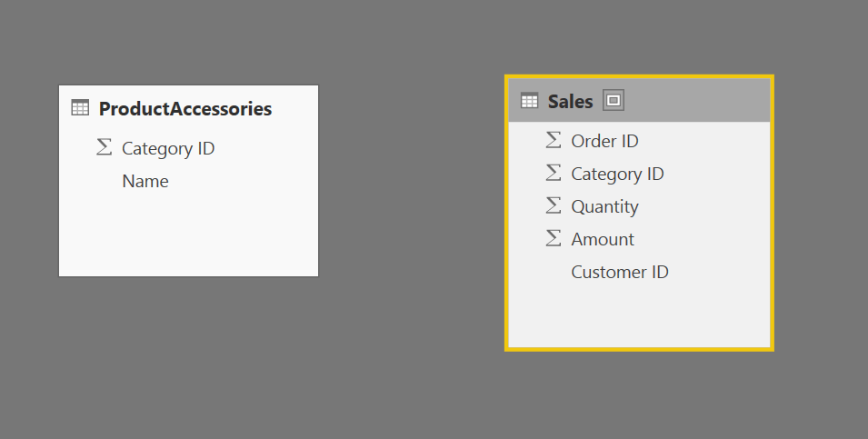The image size is (868, 439).
Task: Select the Quantity field
Action: click(639, 206)
